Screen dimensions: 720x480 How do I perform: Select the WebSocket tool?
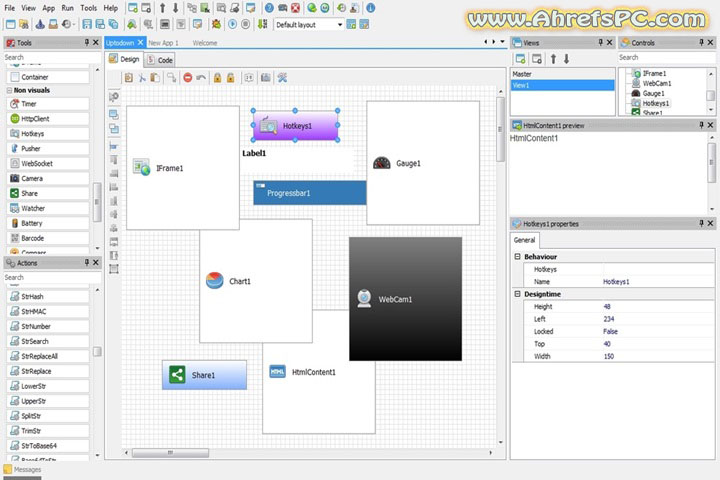coord(49,164)
